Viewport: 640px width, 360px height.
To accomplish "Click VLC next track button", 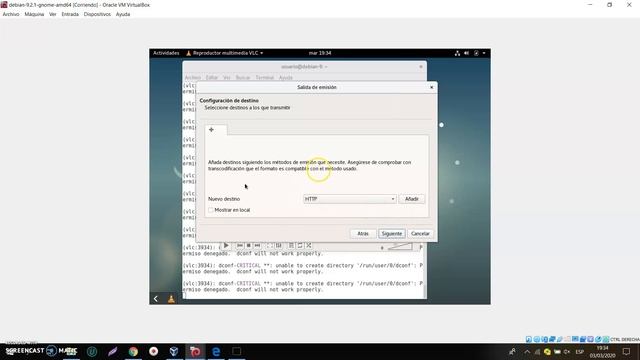I will [x=257, y=246].
